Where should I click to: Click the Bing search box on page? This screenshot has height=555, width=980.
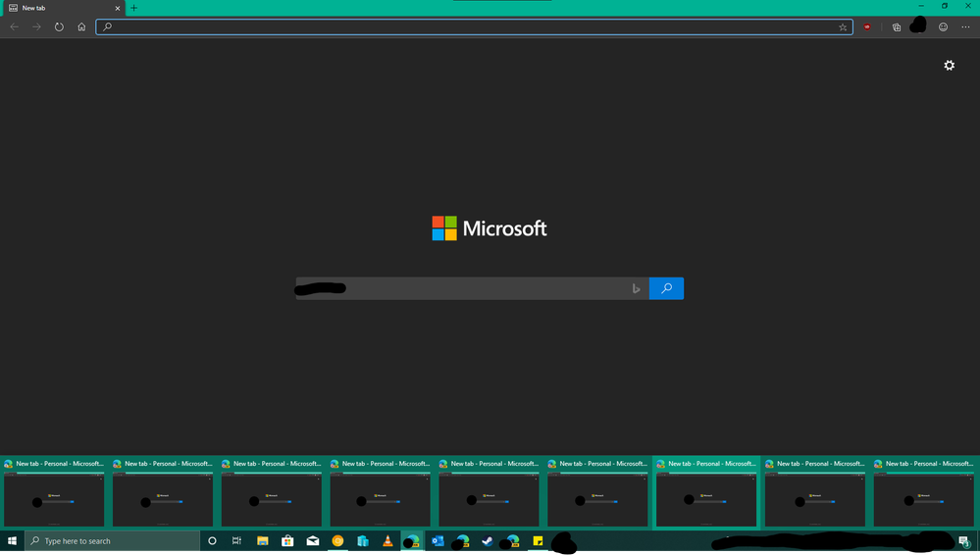(x=472, y=288)
